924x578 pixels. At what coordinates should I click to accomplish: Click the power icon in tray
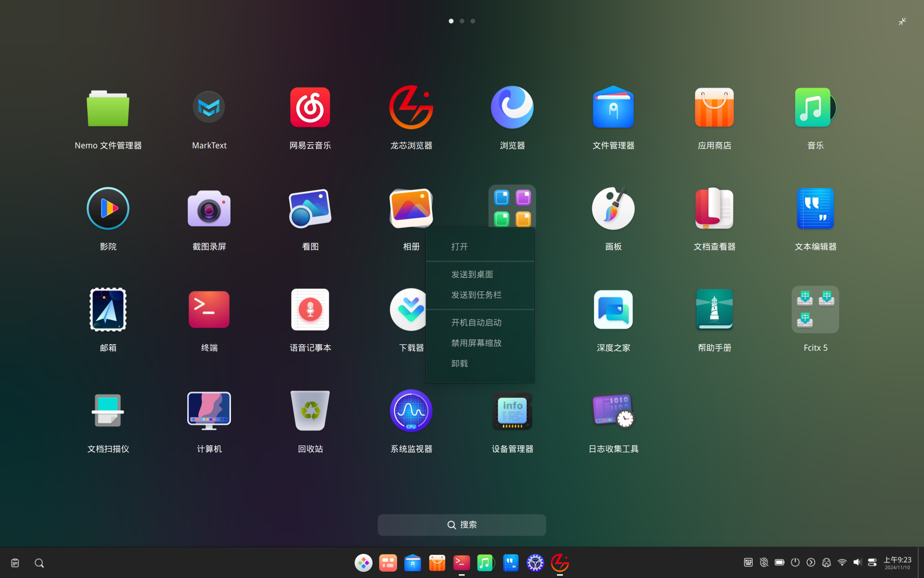point(795,562)
